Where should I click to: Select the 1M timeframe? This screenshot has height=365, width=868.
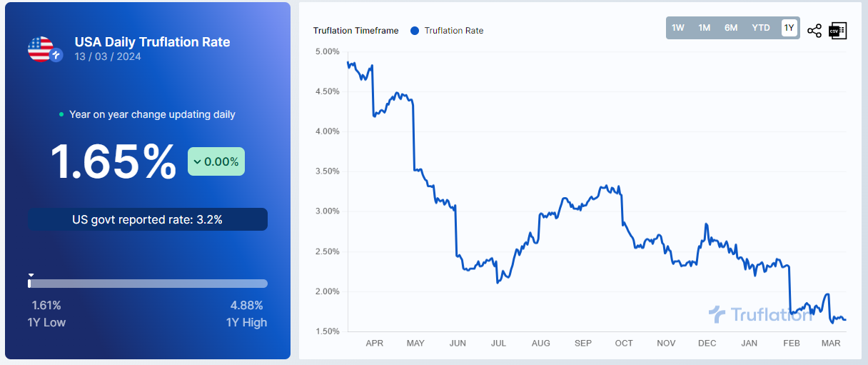coord(705,28)
